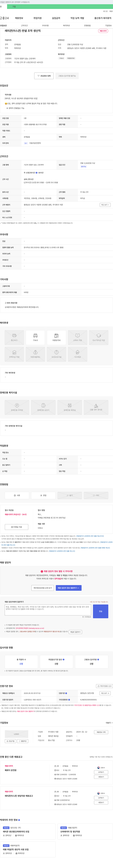Click the 면접 screening method box
Viewport: 113px width, 868px height.
(43, 495)
